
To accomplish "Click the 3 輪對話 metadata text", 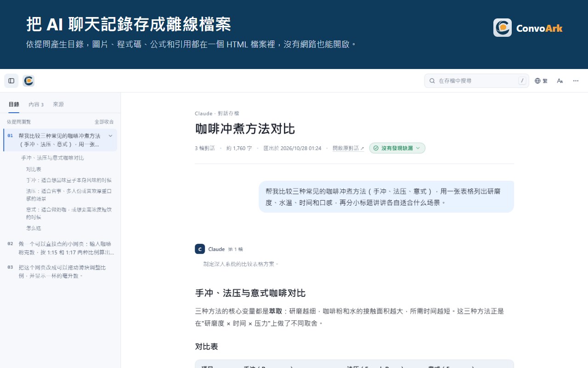I will pyautogui.click(x=205, y=148).
